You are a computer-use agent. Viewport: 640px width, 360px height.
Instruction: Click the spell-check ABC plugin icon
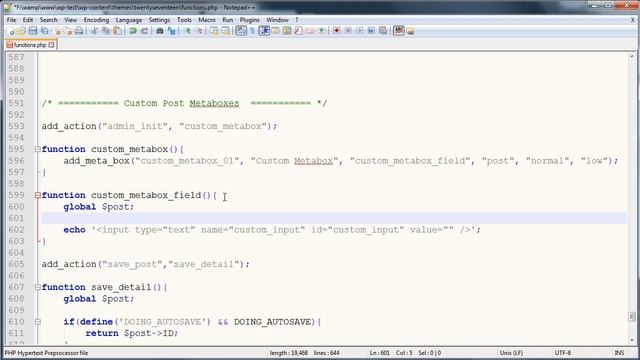pyautogui.click(x=399, y=31)
